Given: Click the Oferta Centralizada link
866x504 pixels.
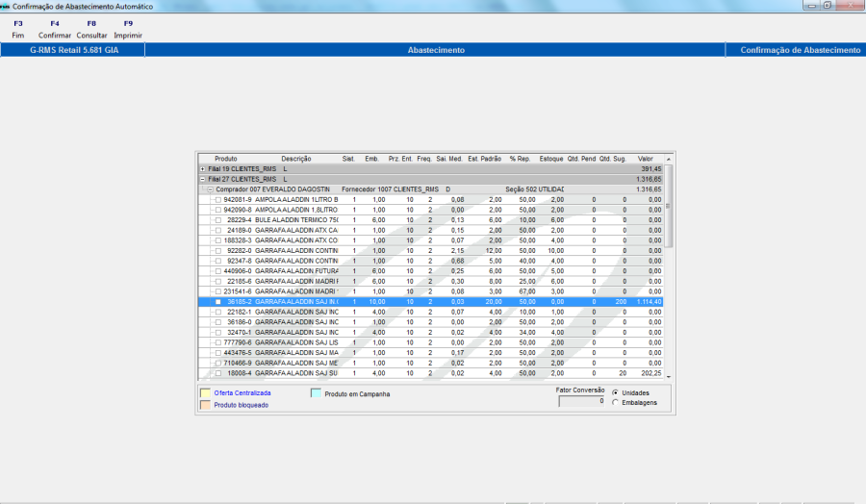Looking at the screenshot, I should point(242,393).
